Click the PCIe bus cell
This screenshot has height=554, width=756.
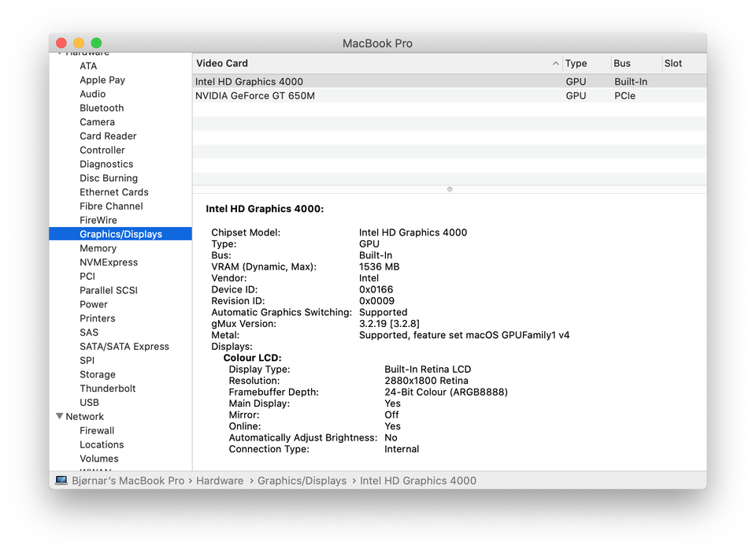[624, 95]
